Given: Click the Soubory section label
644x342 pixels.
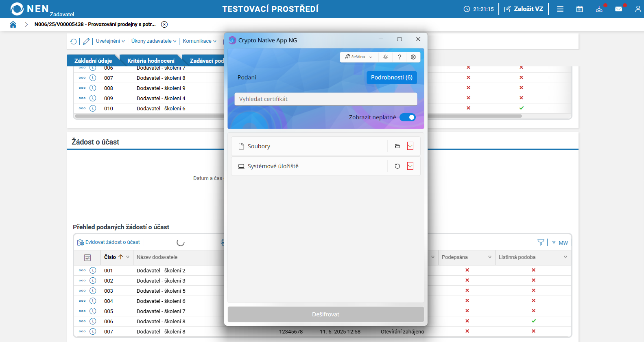Looking at the screenshot, I should [x=259, y=146].
